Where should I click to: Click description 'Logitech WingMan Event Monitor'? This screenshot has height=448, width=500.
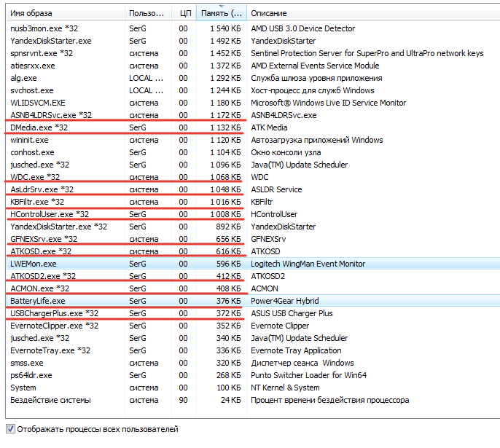coord(308,264)
